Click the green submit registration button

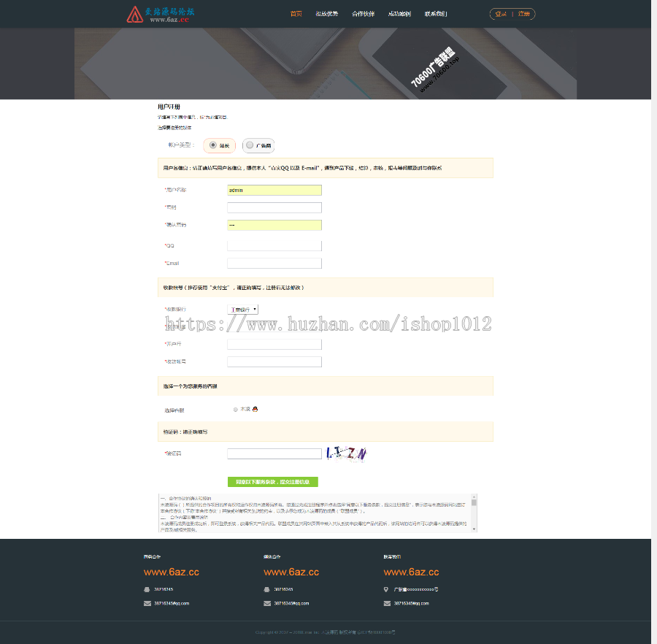[x=273, y=482]
